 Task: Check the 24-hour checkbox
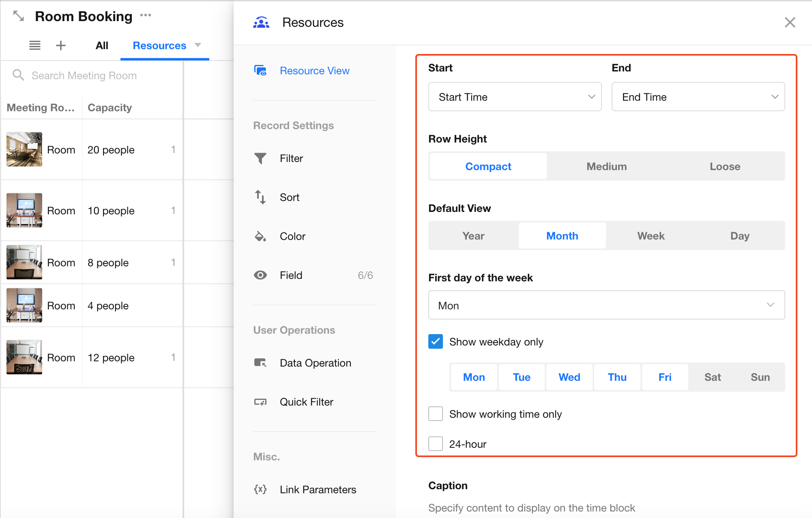[436, 444]
